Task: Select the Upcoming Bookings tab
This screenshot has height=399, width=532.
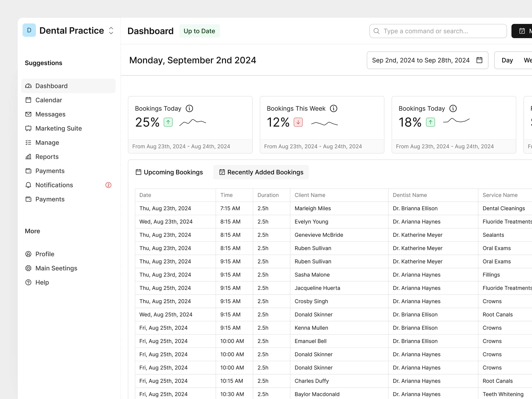Action: [169, 172]
